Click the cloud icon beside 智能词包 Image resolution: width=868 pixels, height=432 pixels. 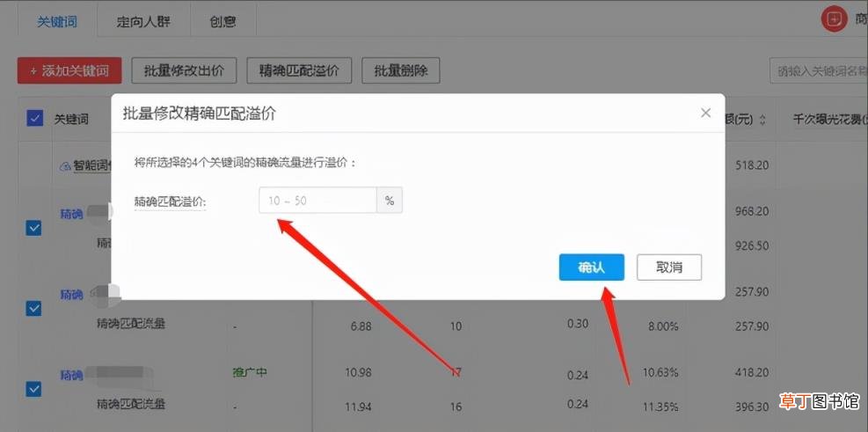pos(65,165)
